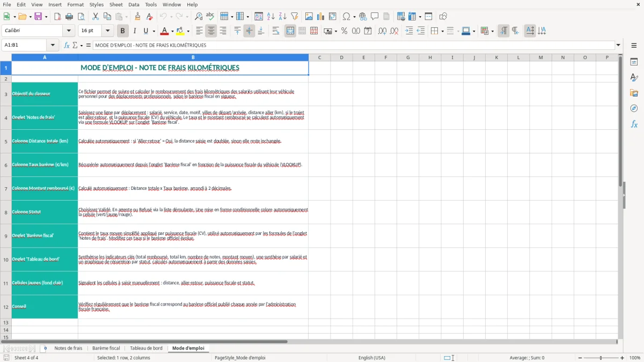Format as percent
Image resolution: width=644 pixels, height=362 pixels.
[344, 31]
